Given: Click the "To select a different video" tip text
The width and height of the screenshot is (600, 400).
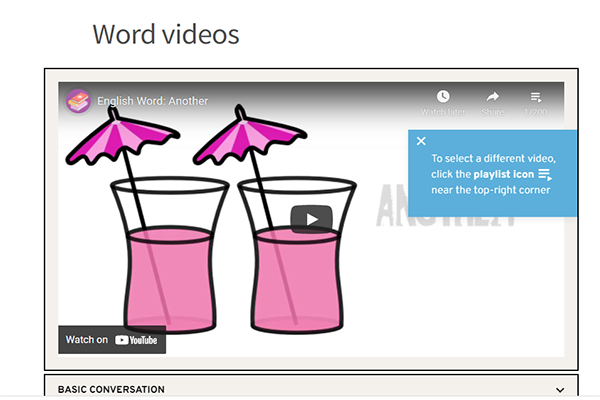Looking at the screenshot, I should coord(493,159).
